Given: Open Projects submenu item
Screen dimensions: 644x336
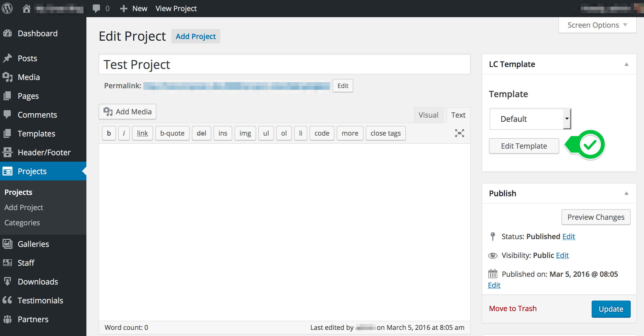Looking at the screenshot, I should (18, 192).
